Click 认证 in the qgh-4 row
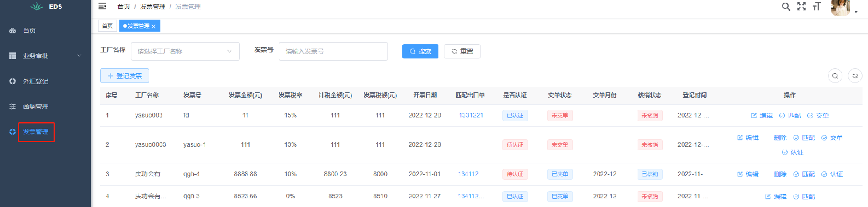 (x=832, y=174)
